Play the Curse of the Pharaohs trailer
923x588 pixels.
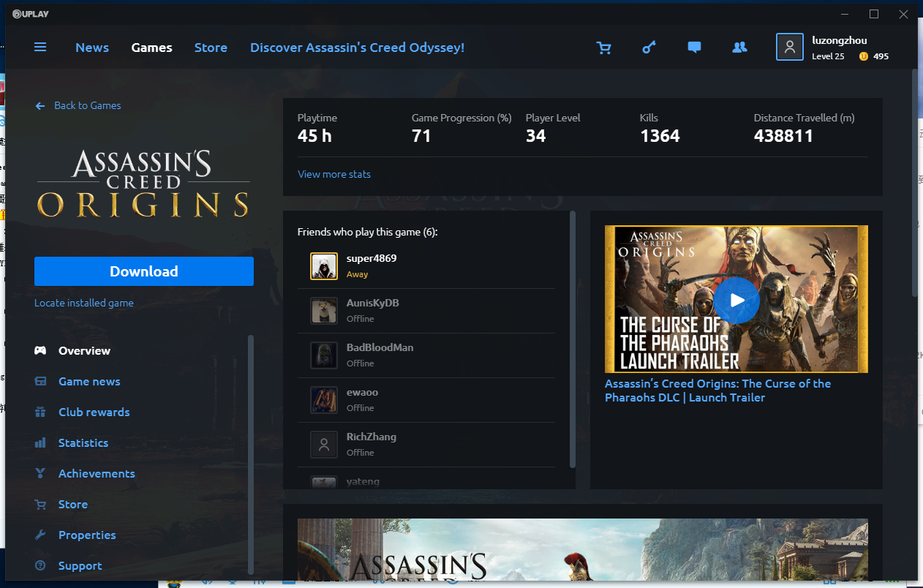[x=736, y=300]
